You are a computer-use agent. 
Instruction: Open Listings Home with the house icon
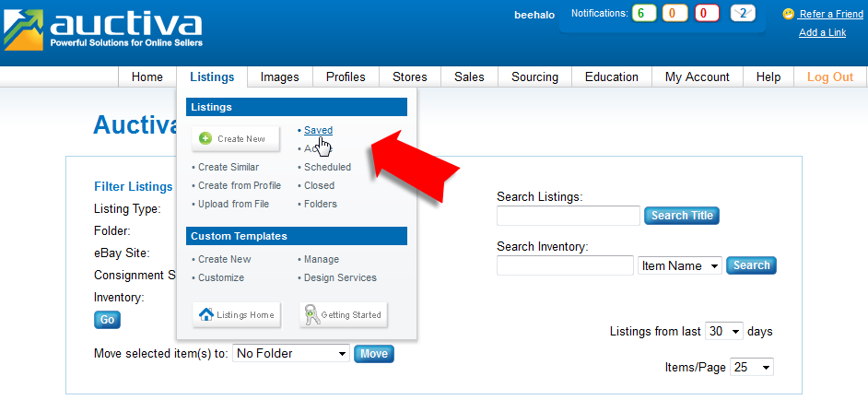point(236,315)
